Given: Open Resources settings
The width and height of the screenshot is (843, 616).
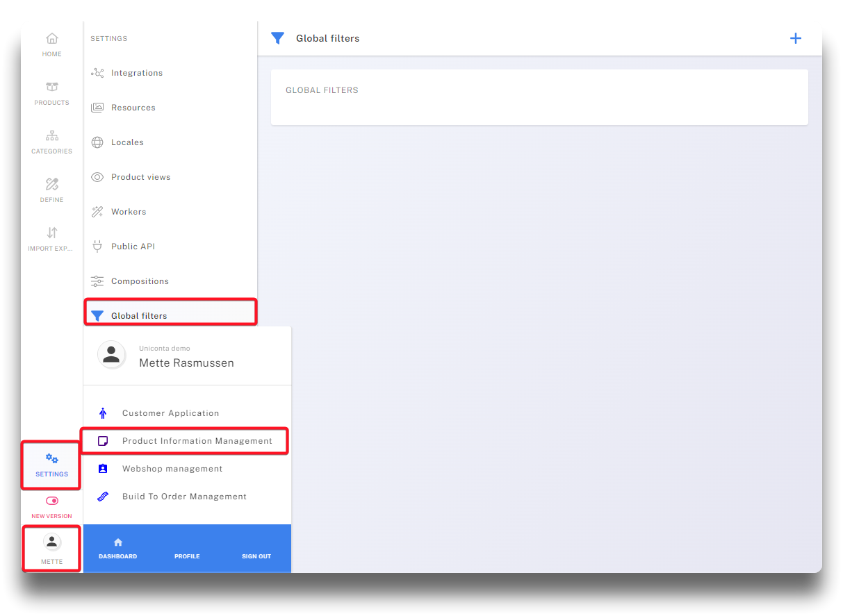Looking at the screenshot, I should click(x=133, y=108).
